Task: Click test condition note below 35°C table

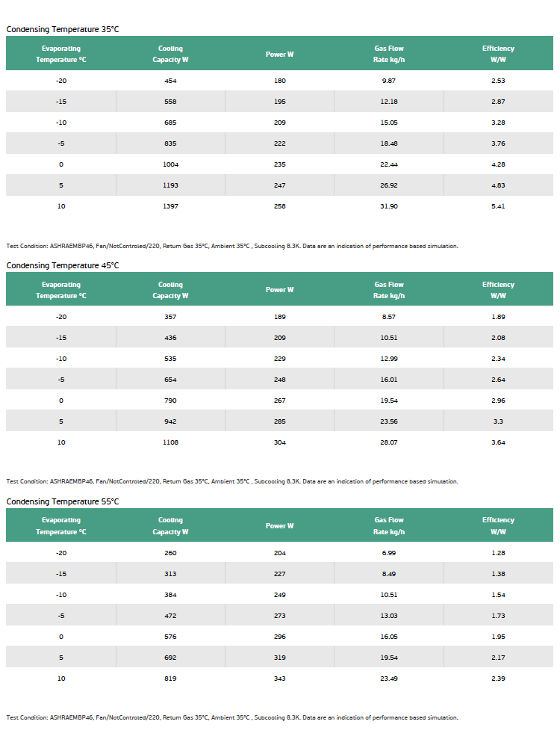Action: pos(232,246)
